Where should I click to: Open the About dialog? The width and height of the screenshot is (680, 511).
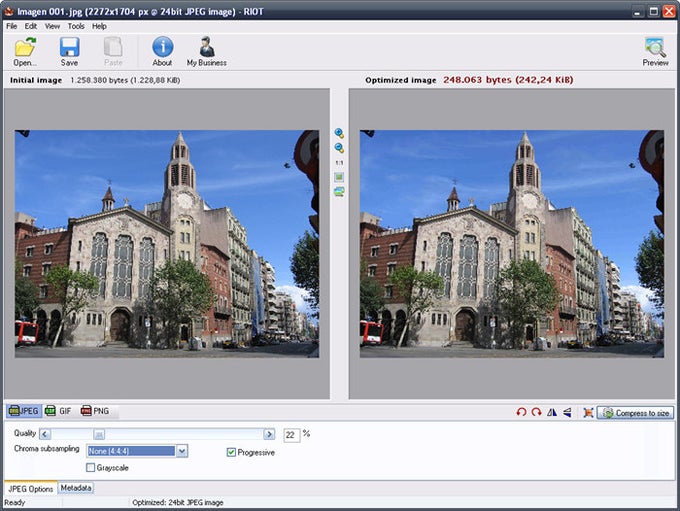click(162, 51)
